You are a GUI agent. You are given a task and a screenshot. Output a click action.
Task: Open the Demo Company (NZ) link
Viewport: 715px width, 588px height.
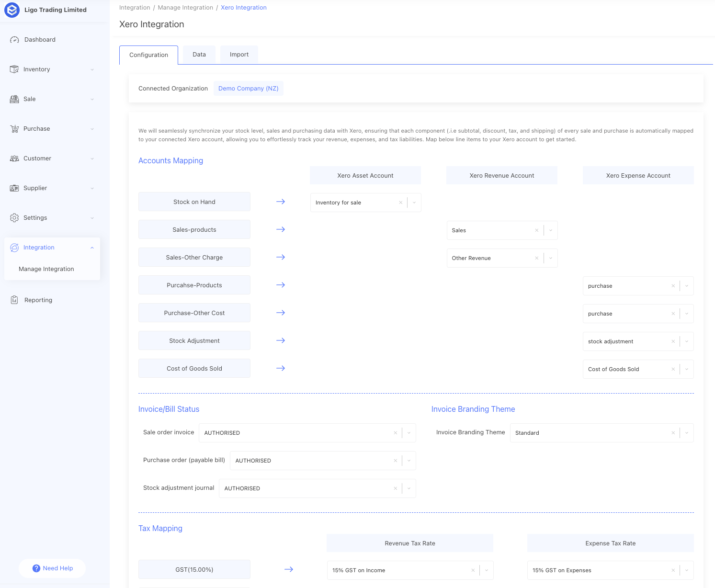click(248, 89)
